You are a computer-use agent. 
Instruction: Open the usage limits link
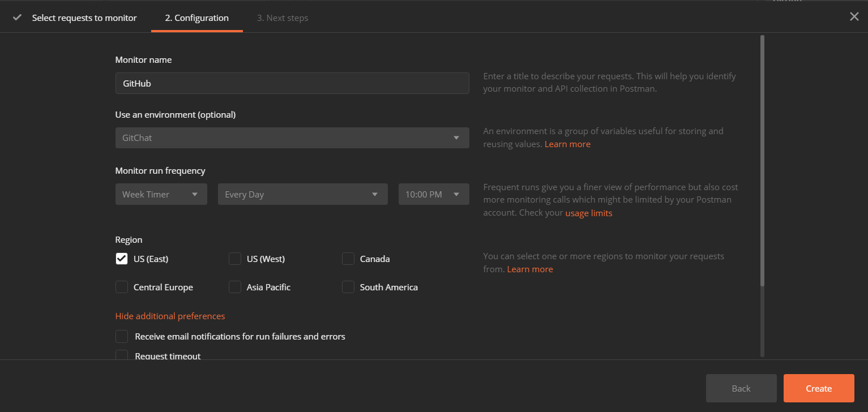coord(588,213)
